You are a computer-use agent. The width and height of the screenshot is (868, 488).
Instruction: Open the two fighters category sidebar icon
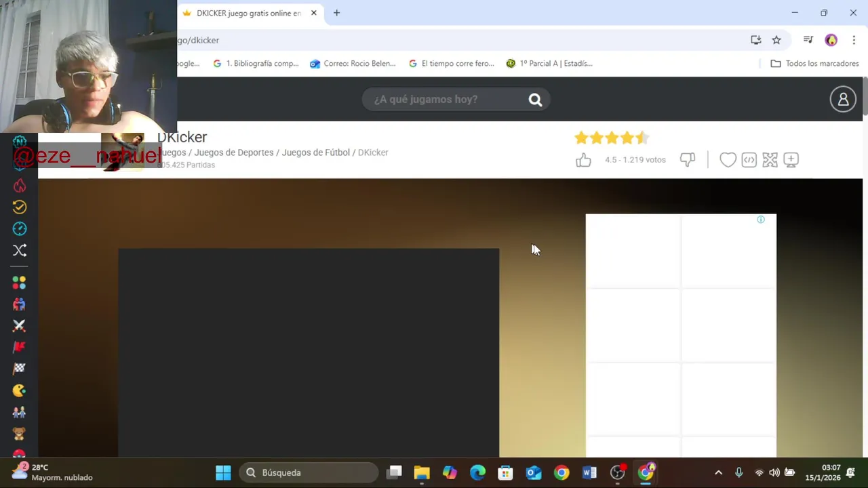pyautogui.click(x=19, y=304)
